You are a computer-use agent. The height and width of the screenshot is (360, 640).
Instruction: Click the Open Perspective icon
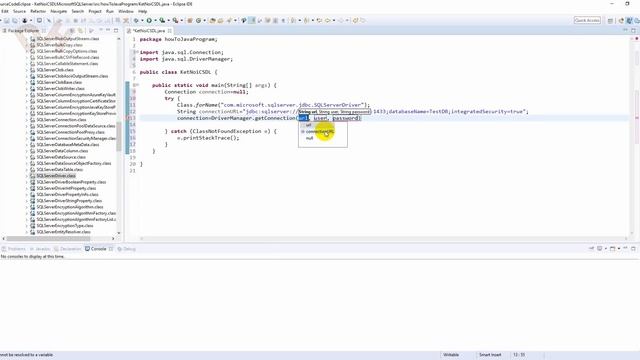point(610,20)
